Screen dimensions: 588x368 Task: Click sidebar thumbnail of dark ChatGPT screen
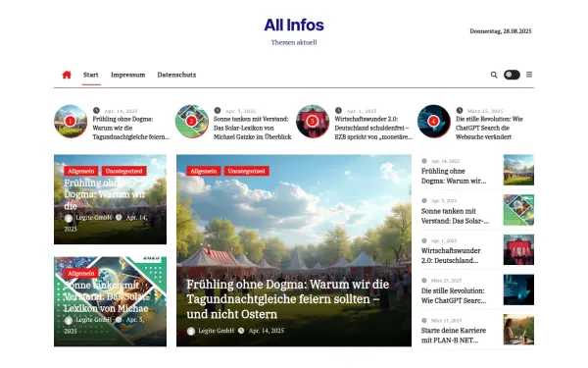point(518,289)
